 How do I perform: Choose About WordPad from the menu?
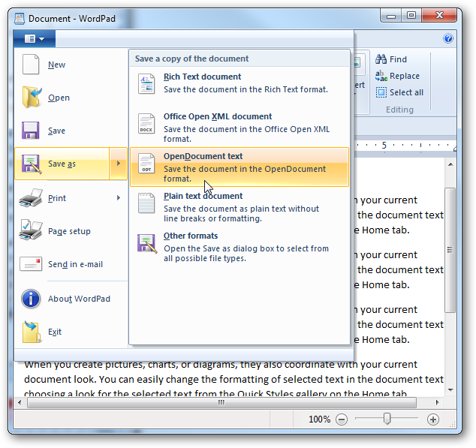coord(71,299)
